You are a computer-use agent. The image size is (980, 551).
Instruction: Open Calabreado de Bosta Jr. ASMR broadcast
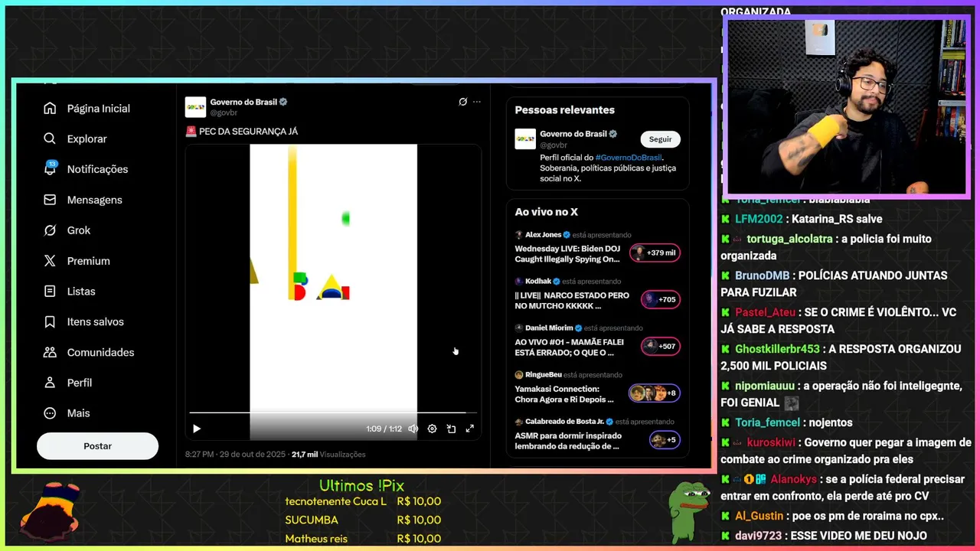point(568,441)
